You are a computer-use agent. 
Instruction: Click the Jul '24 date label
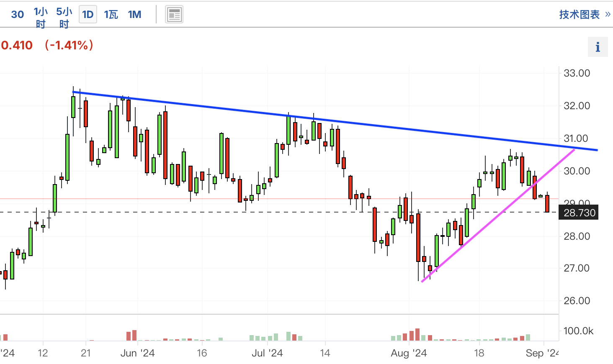click(x=267, y=353)
